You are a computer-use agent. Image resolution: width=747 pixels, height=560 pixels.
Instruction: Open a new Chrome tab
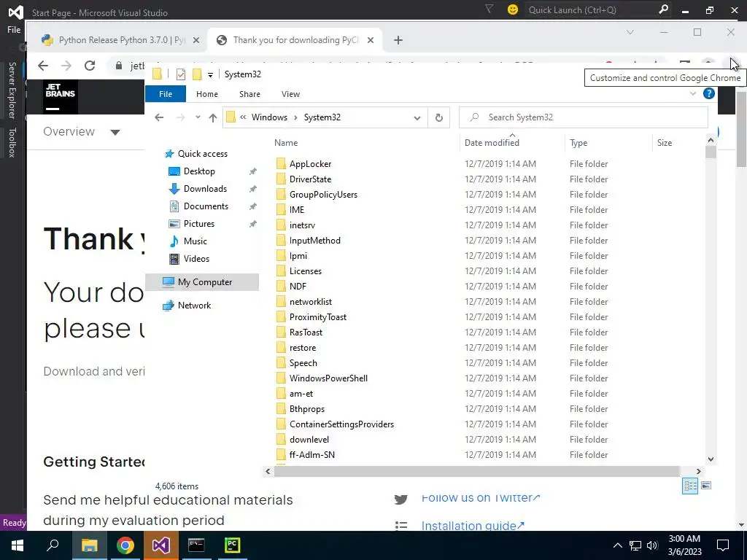click(x=398, y=41)
